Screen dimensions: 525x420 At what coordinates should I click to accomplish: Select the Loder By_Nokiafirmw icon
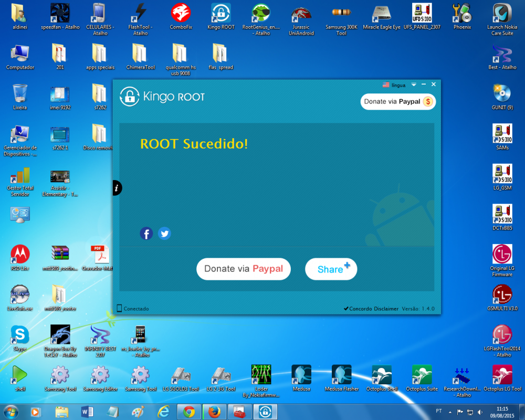(x=261, y=381)
